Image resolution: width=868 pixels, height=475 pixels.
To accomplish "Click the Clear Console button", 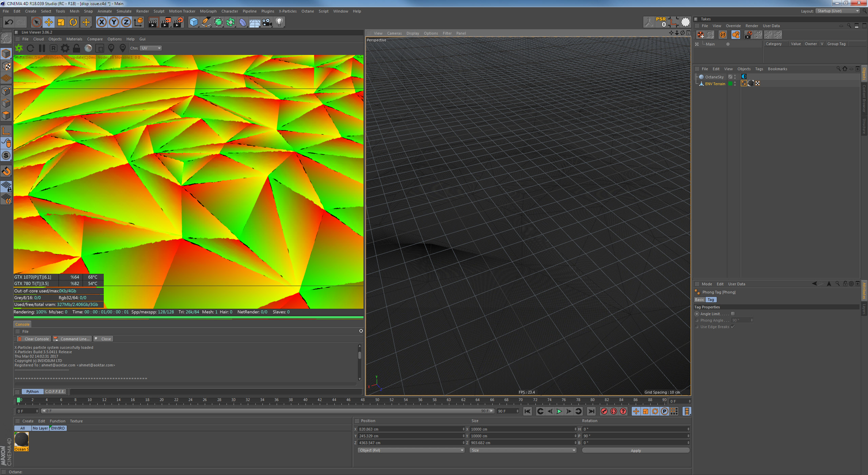I will [34, 339].
